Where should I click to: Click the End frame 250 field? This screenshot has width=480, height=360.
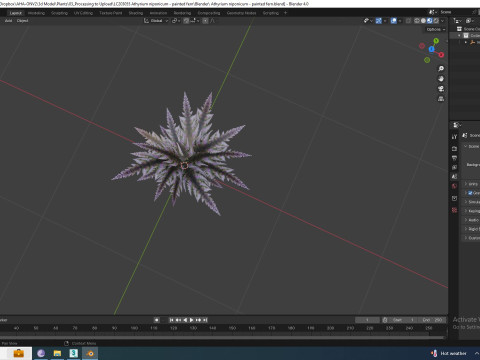click(x=432, y=320)
